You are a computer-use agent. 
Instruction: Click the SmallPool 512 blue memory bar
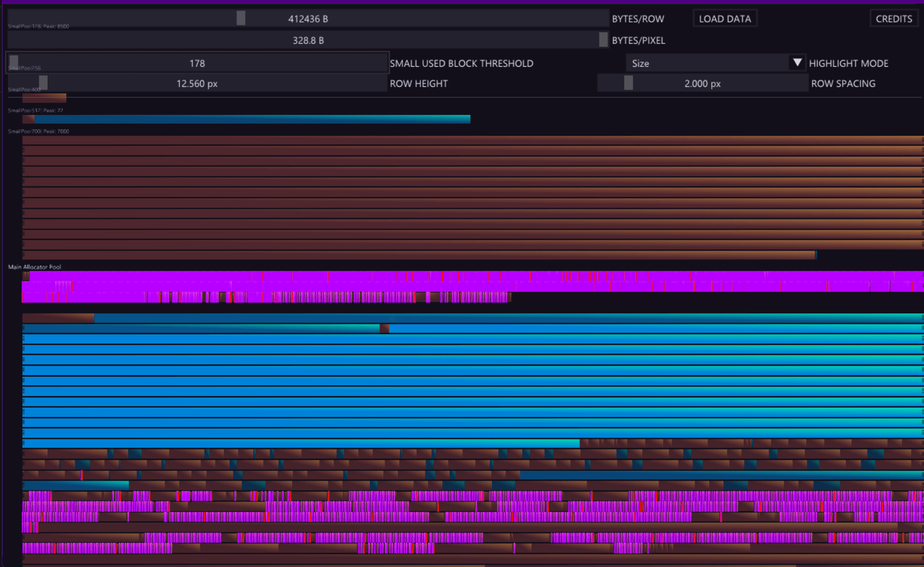point(252,119)
